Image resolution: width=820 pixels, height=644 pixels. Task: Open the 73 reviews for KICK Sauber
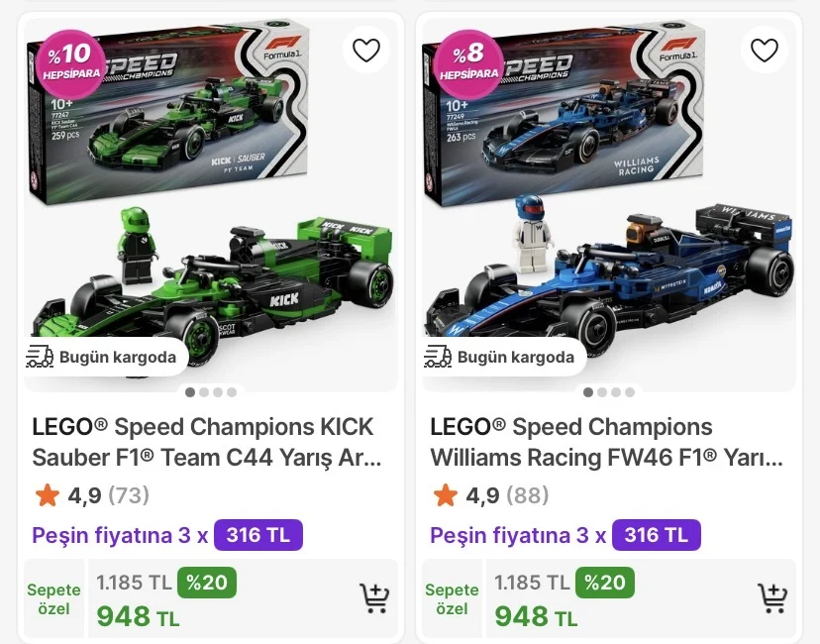[x=128, y=494]
